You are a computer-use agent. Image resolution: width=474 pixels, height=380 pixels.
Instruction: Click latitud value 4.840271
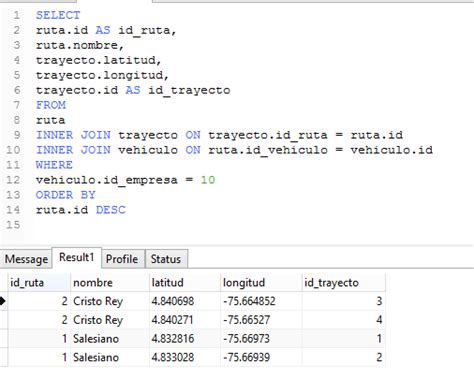185,320
